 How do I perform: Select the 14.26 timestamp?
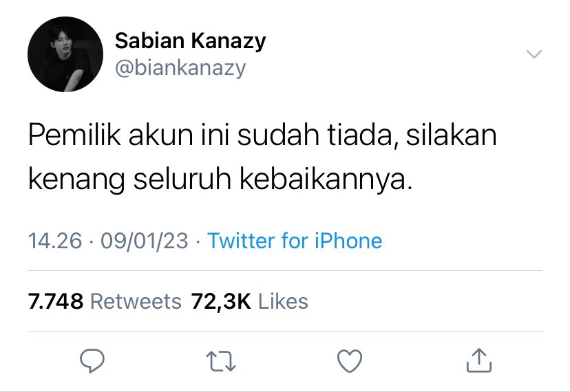[x=55, y=241]
